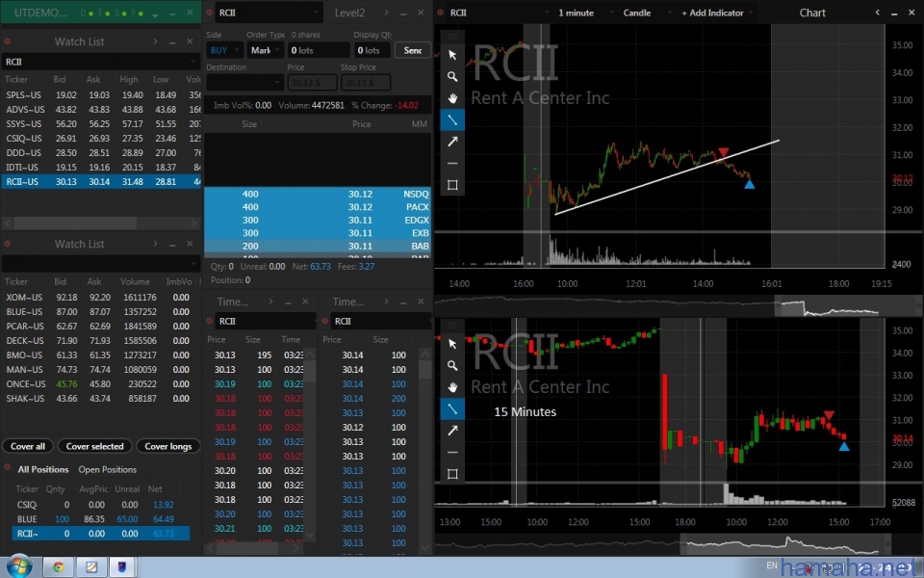
Task: Select the trend line tool on the 1-minute chart
Action: [452, 120]
